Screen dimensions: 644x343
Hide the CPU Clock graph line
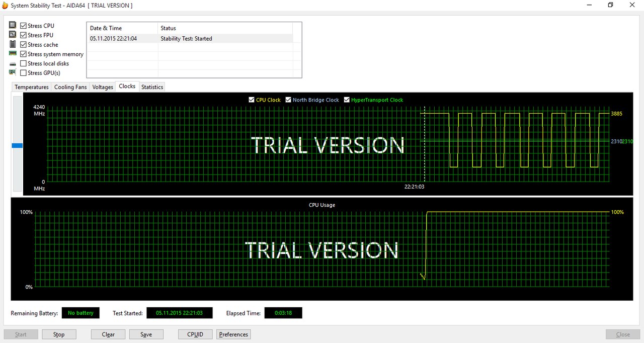click(252, 100)
